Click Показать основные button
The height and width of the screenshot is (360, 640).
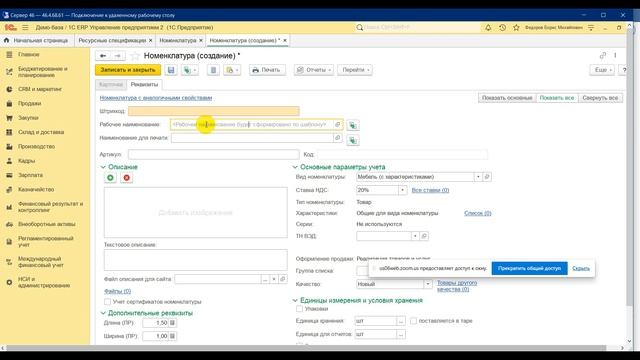click(x=507, y=98)
